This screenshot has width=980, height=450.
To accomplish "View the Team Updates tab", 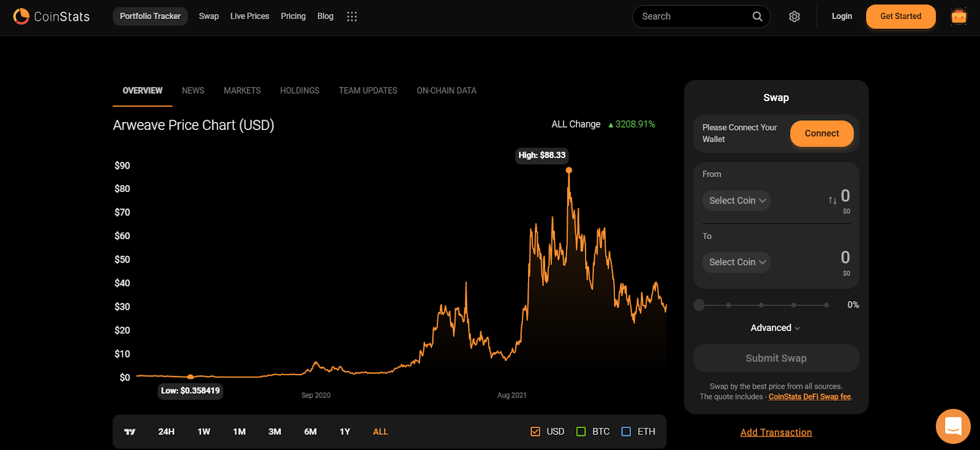I will tap(368, 91).
